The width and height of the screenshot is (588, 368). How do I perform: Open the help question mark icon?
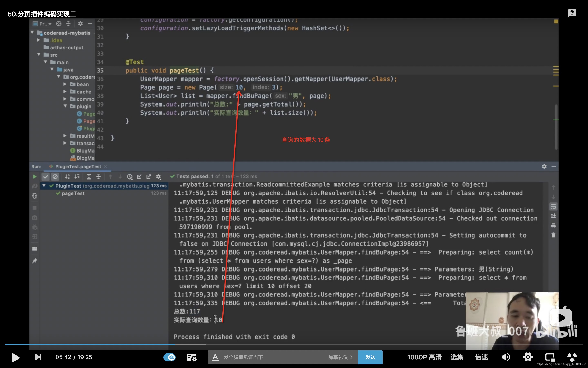(572, 13)
